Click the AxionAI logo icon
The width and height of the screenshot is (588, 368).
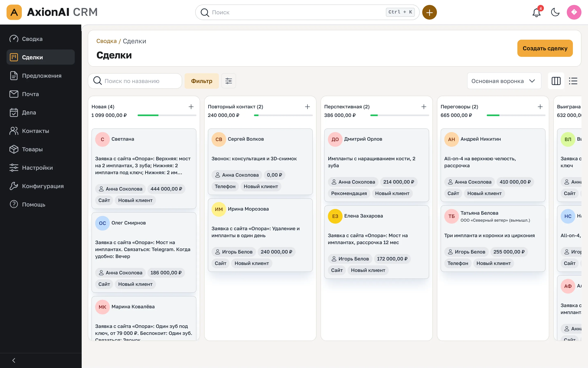click(x=14, y=12)
